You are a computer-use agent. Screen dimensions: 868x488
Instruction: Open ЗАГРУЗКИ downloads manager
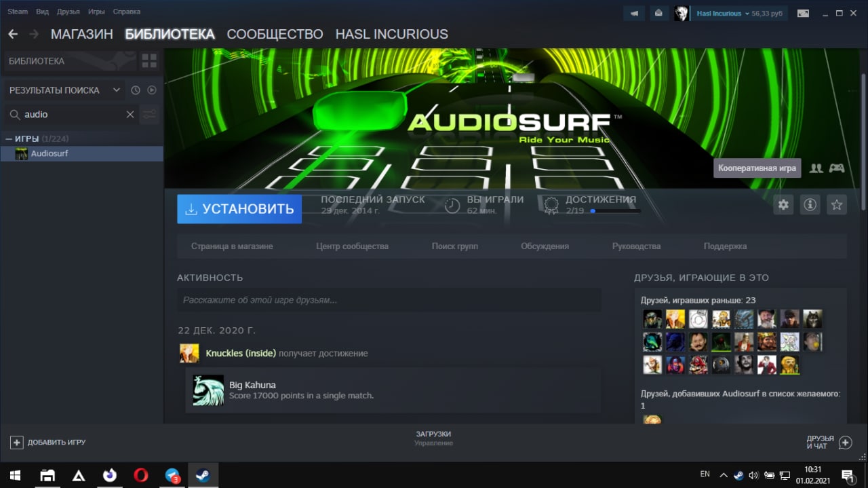(x=433, y=438)
